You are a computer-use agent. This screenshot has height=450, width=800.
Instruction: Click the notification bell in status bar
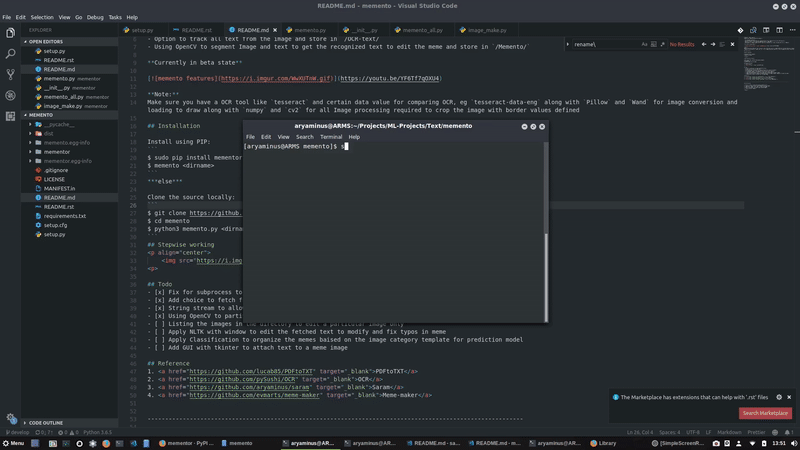[x=789, y=432]
